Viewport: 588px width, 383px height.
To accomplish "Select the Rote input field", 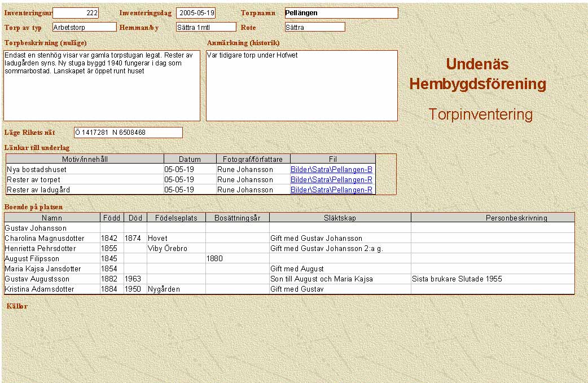I will coord(314,27).
